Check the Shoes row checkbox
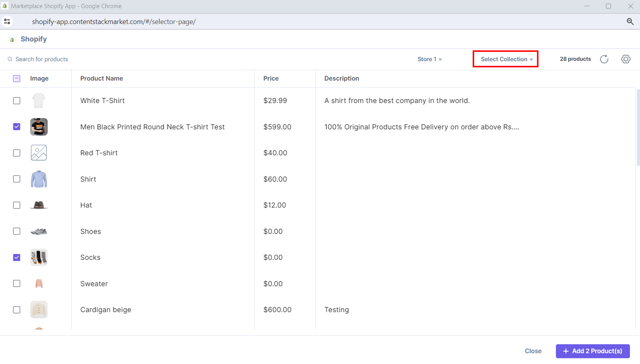The width and height of the screenshot is (640, 364). pyautogui.click(x=17, y=231)
